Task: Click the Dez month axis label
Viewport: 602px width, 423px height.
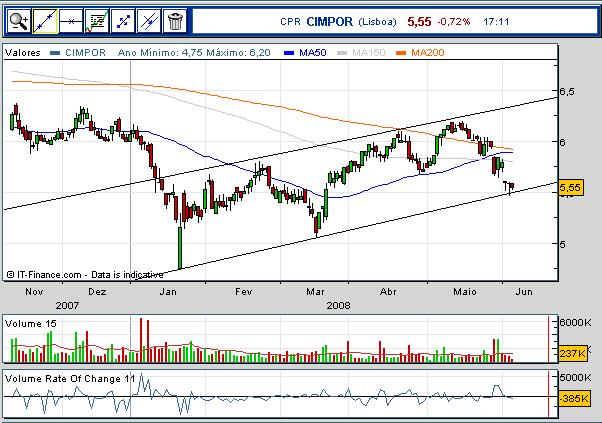Action: click(x=97, y=292)
